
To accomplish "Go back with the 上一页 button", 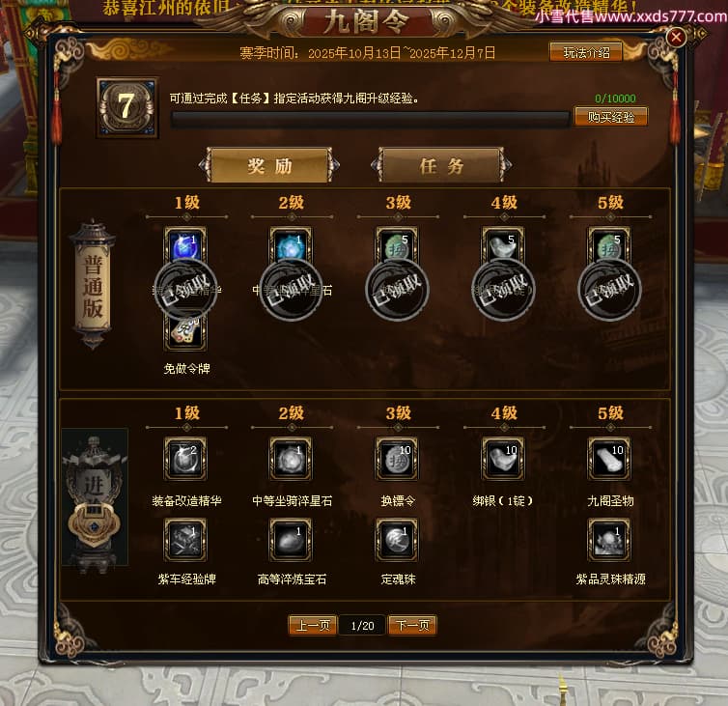I will (x=313, y=625).
